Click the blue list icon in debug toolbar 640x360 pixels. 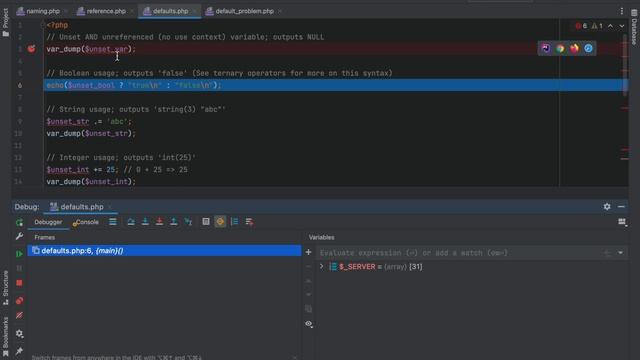pyautogui.click(x=234, y=222)
